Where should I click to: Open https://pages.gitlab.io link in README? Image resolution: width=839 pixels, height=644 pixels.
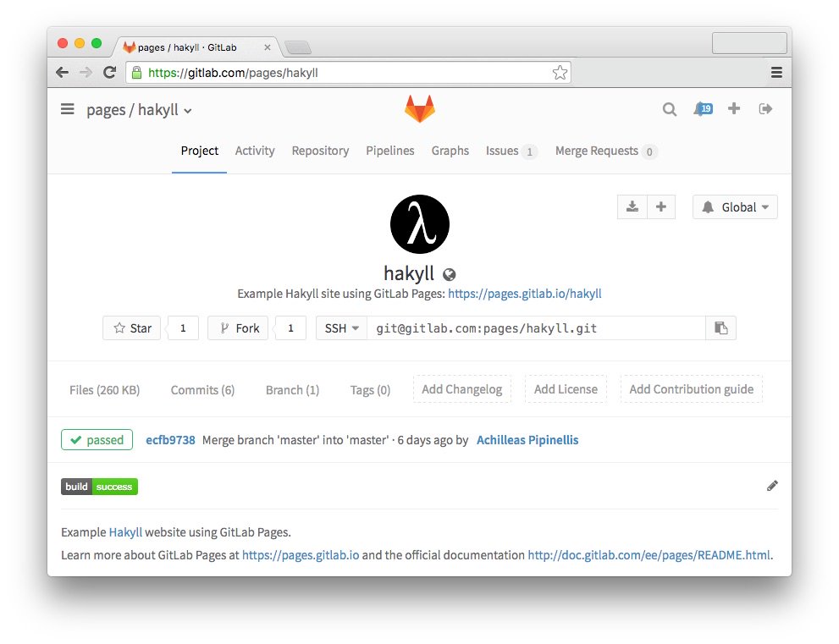pyautogui.click(x=301, y=554)
